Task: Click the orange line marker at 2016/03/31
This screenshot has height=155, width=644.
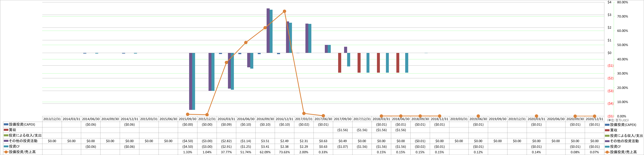Action: point(226,63)
